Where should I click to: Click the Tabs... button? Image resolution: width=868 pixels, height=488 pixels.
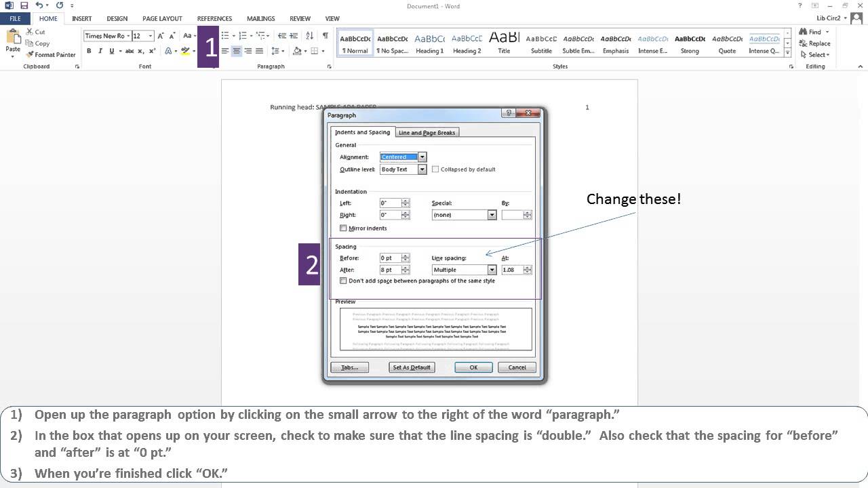[349, 367]
